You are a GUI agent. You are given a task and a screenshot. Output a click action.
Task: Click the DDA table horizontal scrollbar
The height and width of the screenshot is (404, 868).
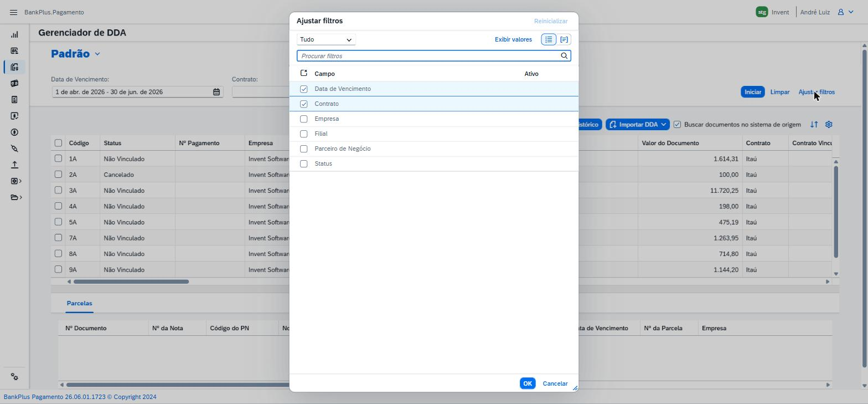[x=131, y=282]
